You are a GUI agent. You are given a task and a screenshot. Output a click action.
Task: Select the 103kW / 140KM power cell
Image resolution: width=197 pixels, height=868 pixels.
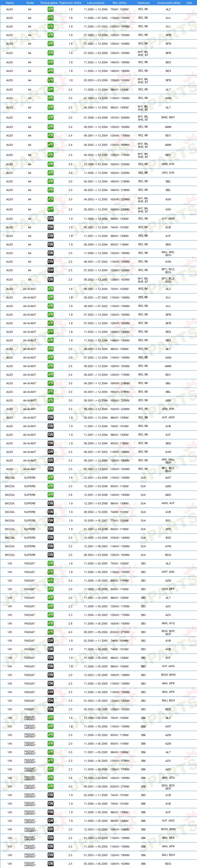pos(120,538)
